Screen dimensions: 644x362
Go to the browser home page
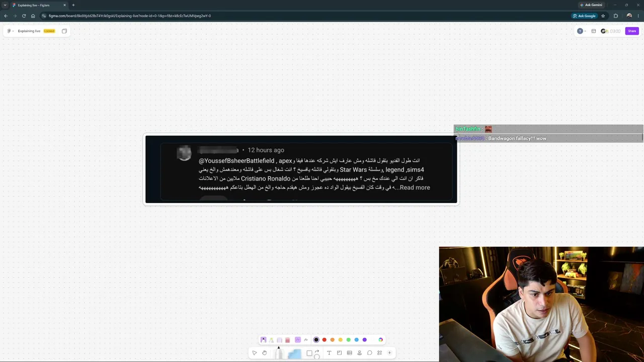(33, 16)
